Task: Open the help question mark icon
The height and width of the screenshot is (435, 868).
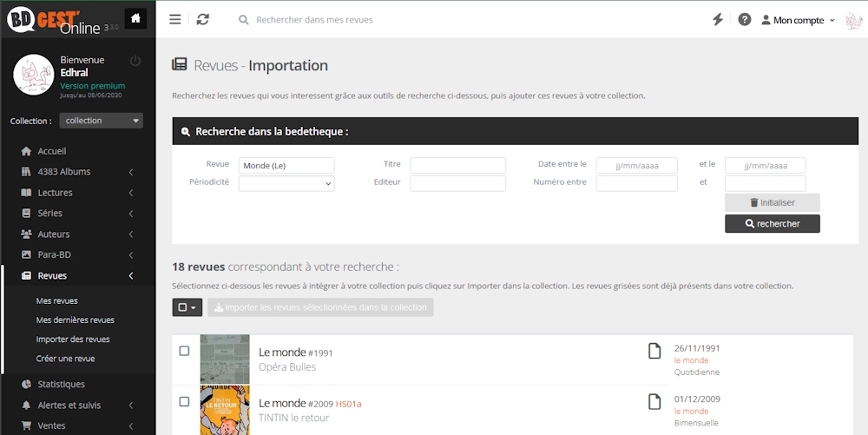Action: point(745,19)
